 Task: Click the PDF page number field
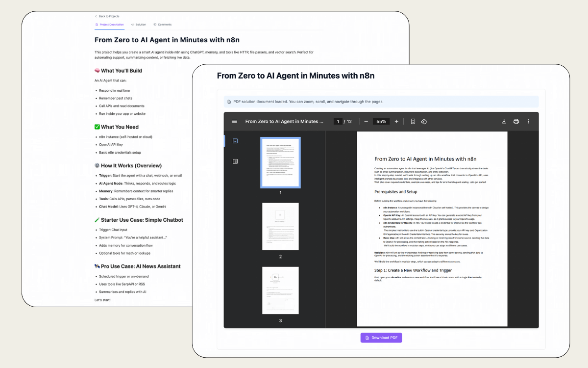tap(338, 121)
